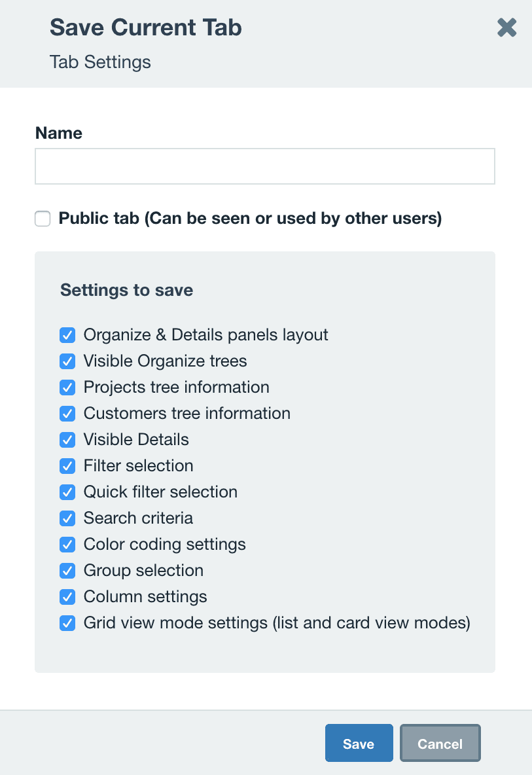Disable Filter selection saving
This screenshot has height=775, width=532.
67,465
